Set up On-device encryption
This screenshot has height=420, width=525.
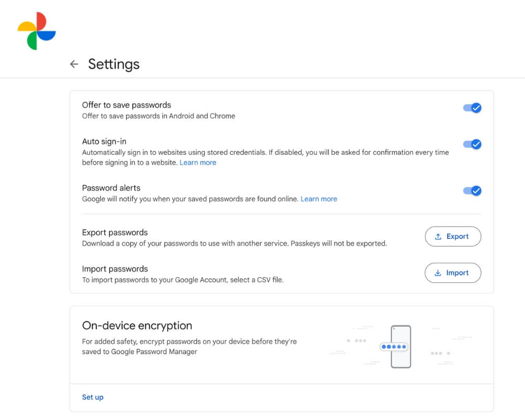[92, 397]
